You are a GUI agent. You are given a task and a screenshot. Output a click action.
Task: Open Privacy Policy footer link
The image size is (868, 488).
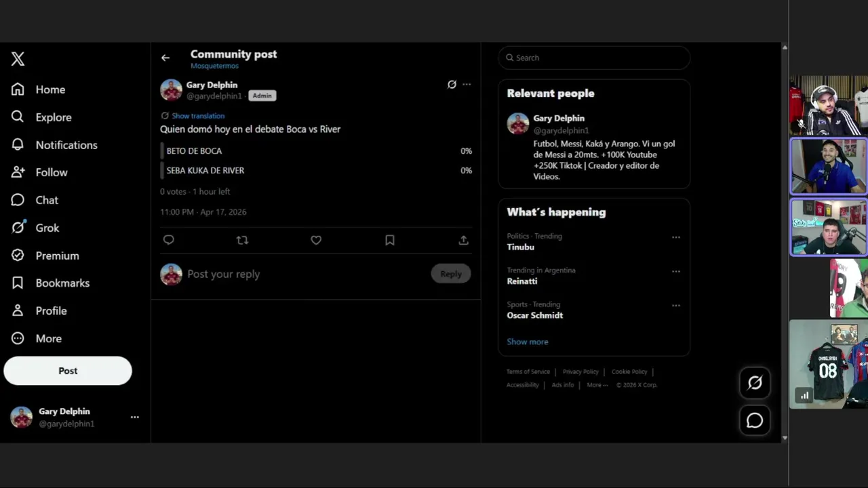point(580,371)
